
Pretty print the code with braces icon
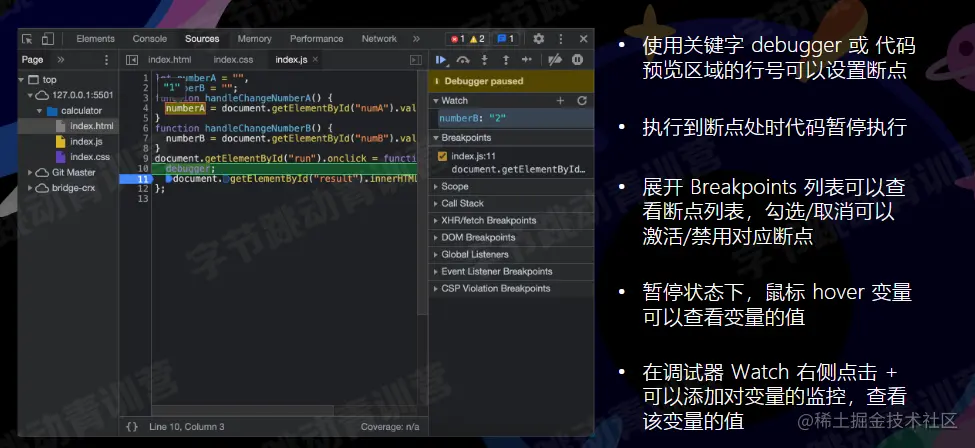(132, 427)
